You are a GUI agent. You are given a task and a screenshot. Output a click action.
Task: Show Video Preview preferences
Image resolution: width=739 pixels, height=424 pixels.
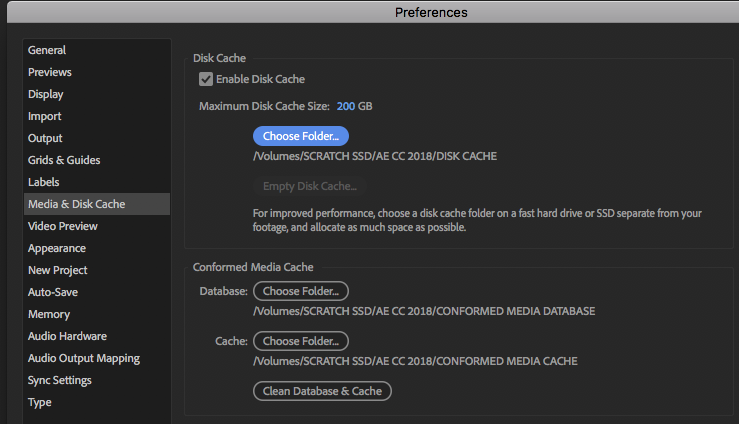(x=63, y=226)
